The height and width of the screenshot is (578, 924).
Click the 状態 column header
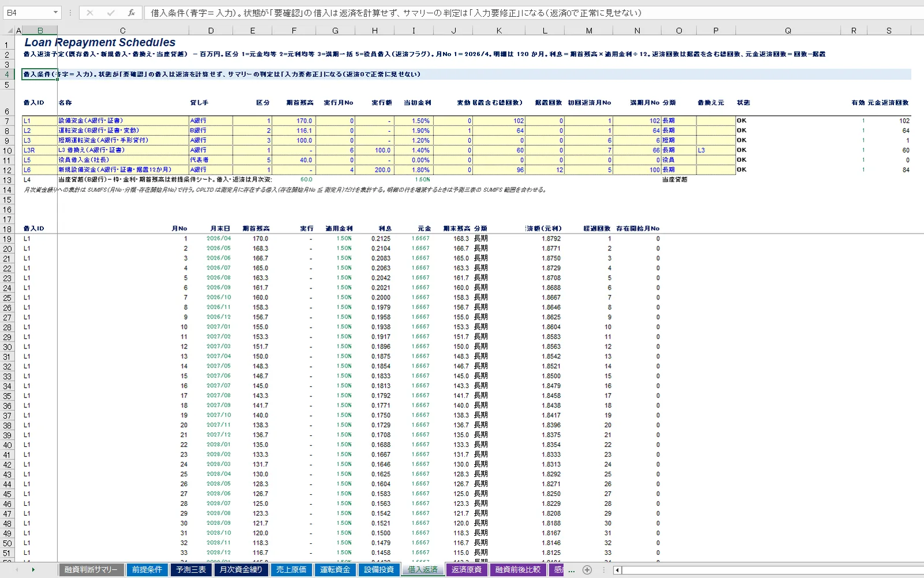click(743, 103)
